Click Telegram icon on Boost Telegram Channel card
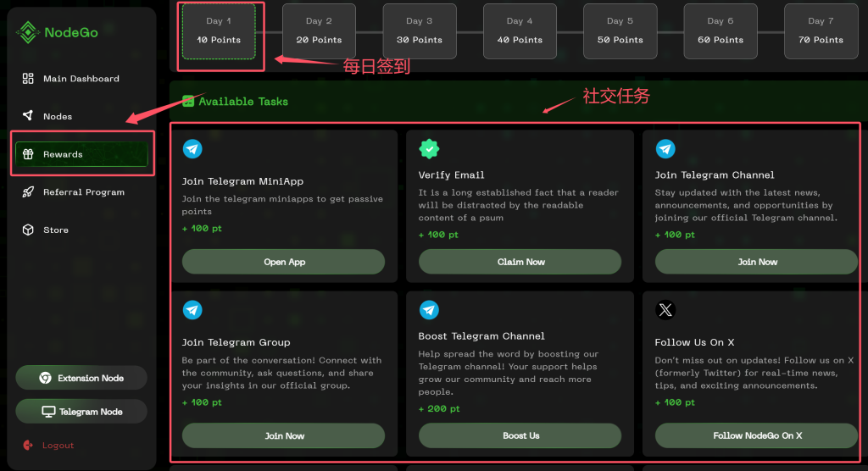Image resolution: width=868 pixels, height=471 pixels. 429,310
